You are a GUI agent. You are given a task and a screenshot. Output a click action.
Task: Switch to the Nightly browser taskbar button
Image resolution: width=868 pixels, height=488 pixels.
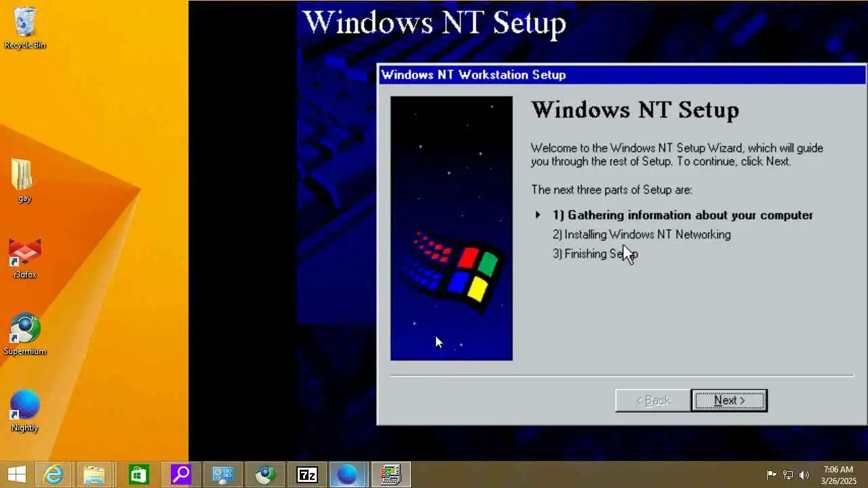pos(348,474)
